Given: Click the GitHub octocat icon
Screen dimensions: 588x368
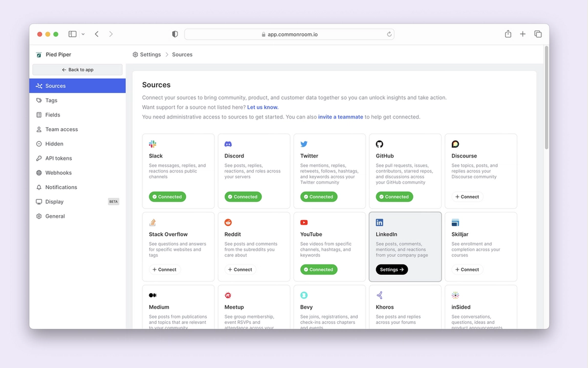Looking at the screenshot, I should click(x=379, y=144).
